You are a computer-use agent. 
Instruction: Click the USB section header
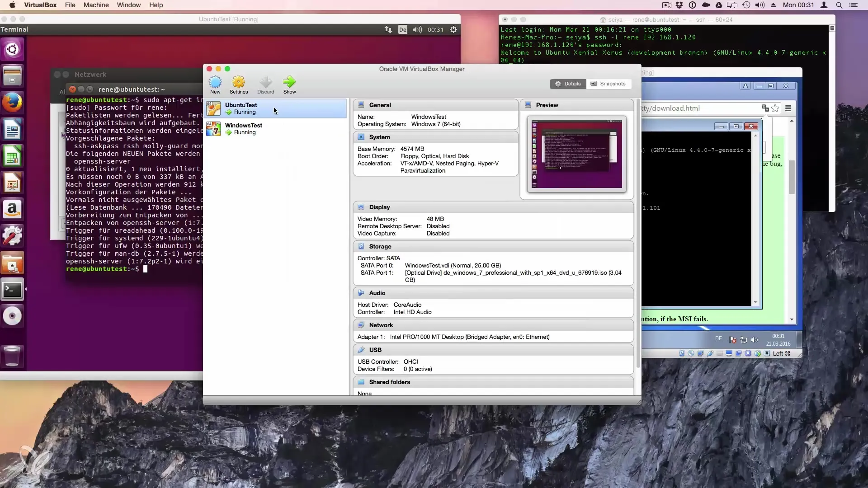[493, 350]
